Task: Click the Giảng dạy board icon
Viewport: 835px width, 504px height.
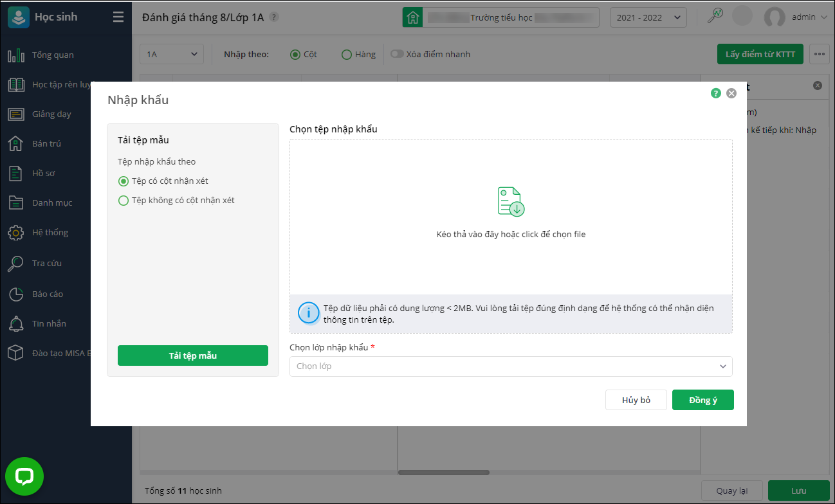Action: 16,114
